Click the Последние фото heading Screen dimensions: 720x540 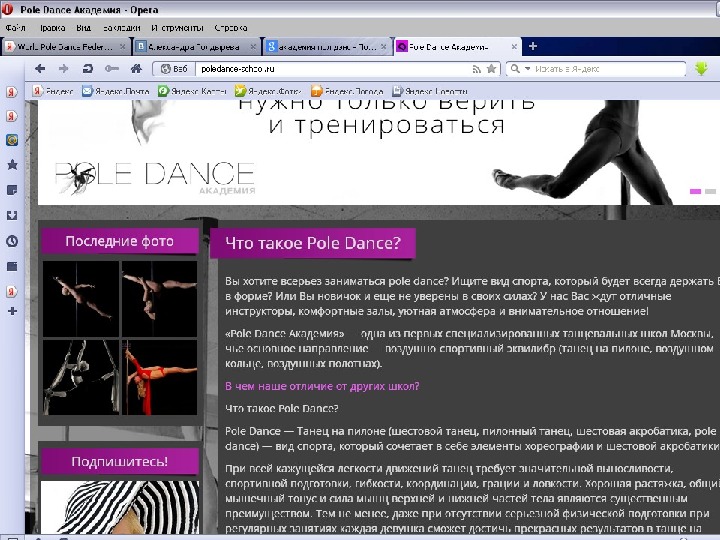point(119,241)
